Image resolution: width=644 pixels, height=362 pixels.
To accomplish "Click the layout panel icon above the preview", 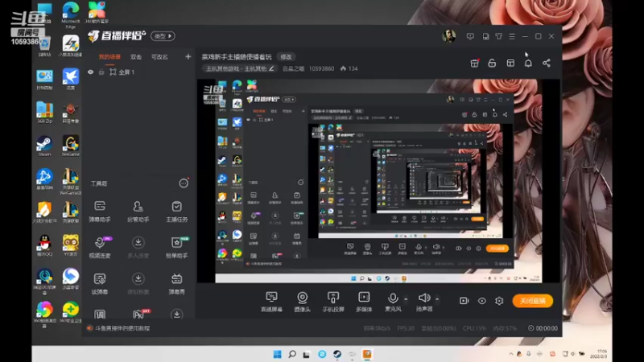I will pos(510,63).
